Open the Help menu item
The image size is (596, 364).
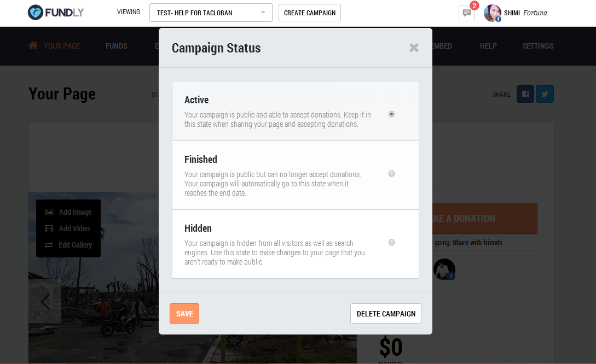tap(488, 46)
